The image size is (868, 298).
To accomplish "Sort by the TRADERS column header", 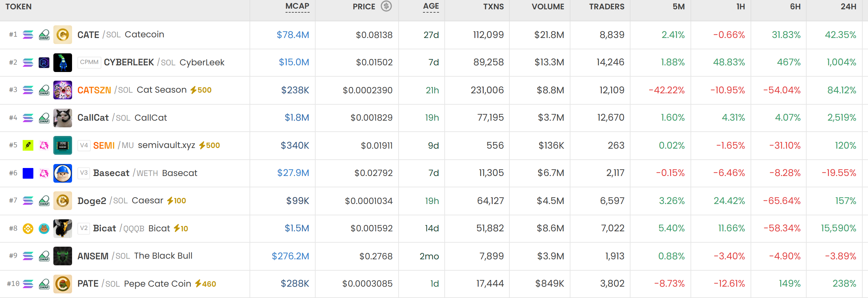I will pyautogui.click(x=606, y=6).
